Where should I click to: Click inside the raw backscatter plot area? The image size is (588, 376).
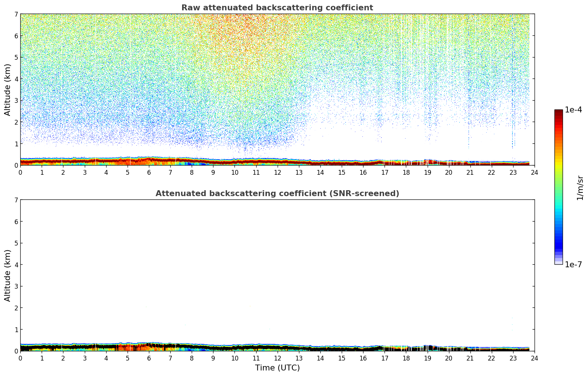coord(277,90)
